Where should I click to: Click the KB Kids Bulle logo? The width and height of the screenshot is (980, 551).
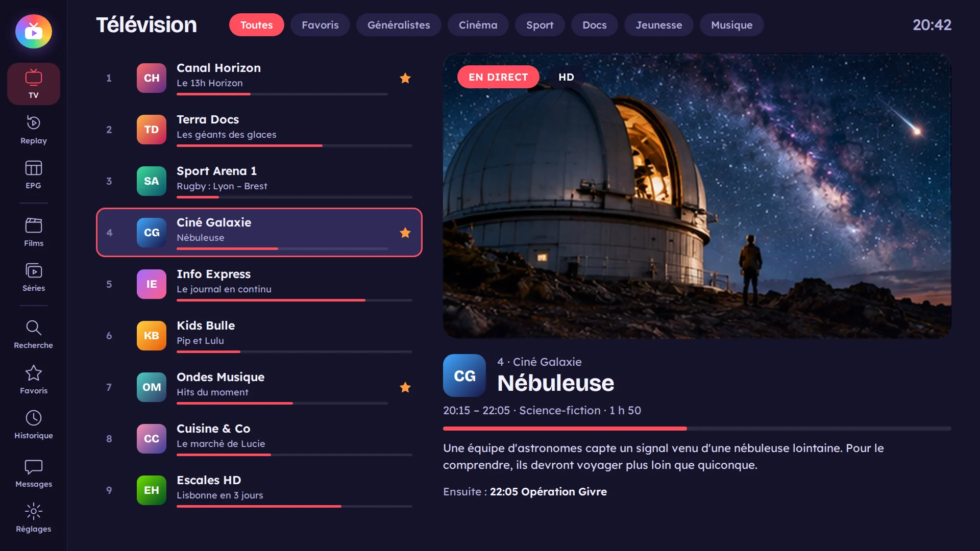152,336
